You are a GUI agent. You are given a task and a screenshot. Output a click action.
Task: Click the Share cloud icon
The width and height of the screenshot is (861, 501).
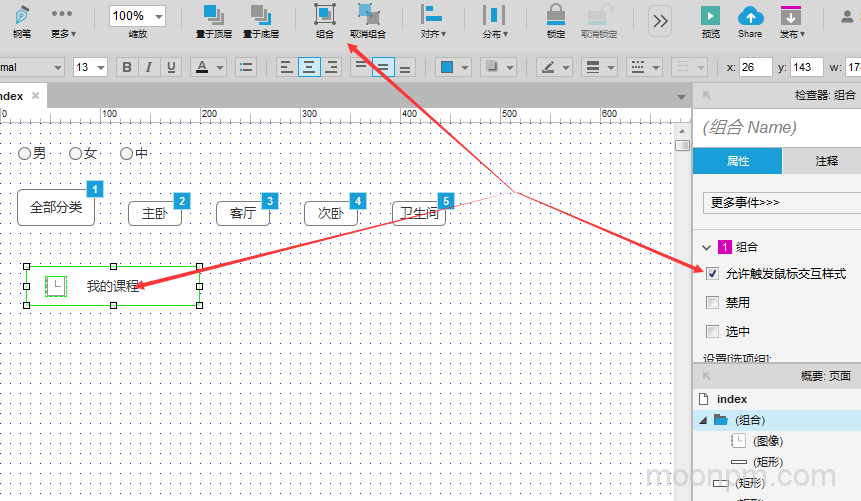point(750,15)
